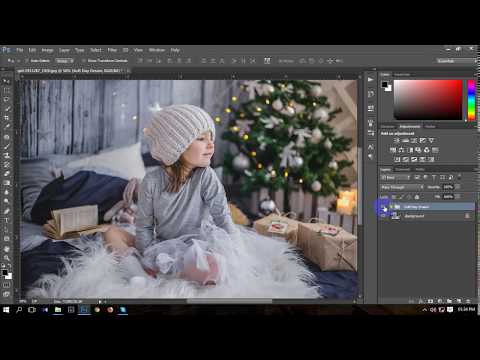Select the Eyedropper tool
This screenshot has height=360, width=480.
click(6, 126)
